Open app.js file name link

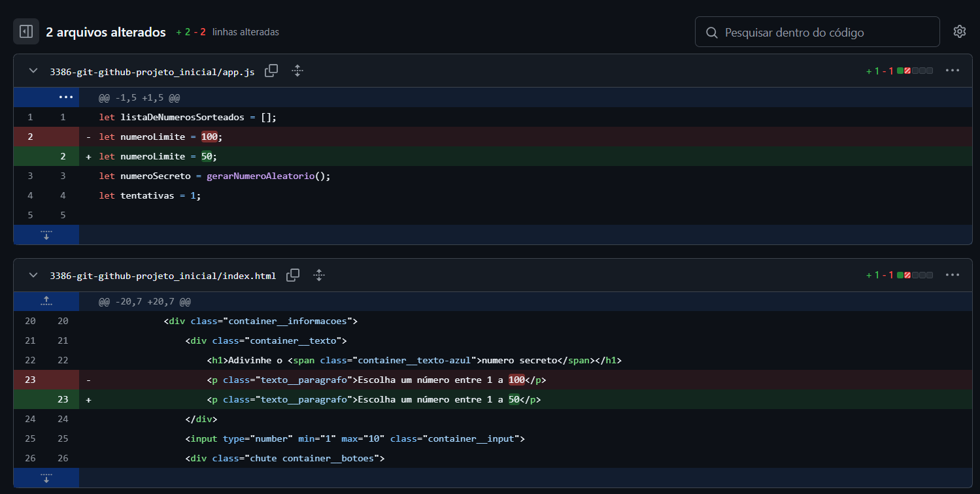[x=152, y=72]
